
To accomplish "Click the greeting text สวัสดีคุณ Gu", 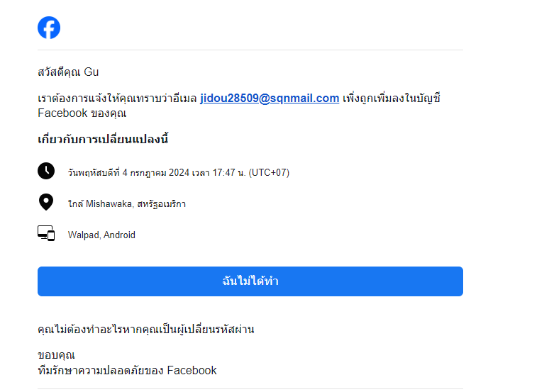I will 68,72.
